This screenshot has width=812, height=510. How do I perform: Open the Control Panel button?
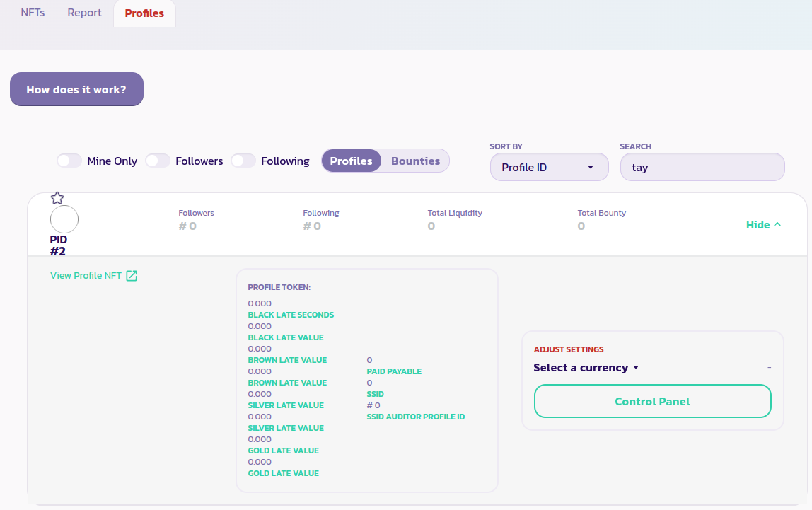[652, 401]
